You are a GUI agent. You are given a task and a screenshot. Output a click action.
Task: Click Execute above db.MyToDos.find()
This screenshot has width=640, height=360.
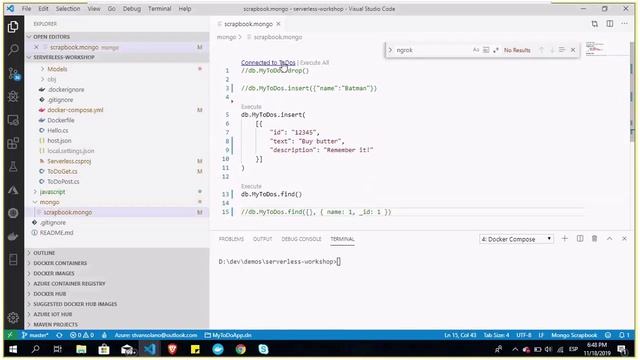[x=251, y=186]
